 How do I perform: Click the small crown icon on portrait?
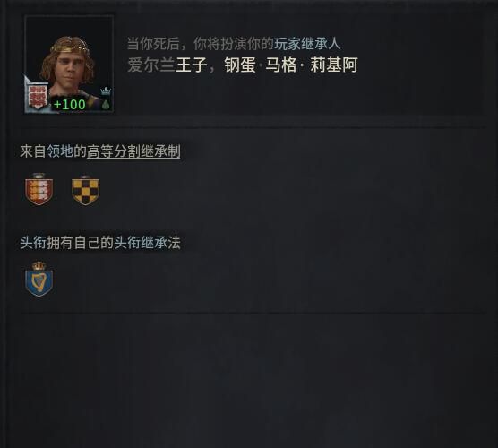[106, 91]
